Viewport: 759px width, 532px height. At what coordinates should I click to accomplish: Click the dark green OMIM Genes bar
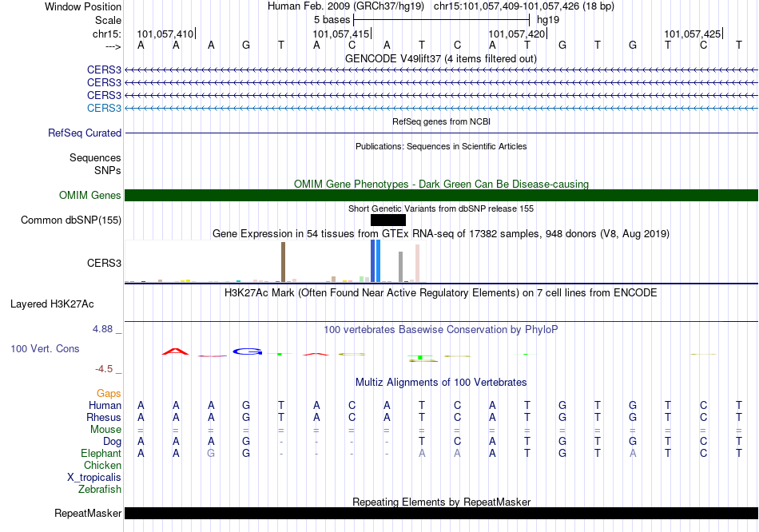click(441, 195)
